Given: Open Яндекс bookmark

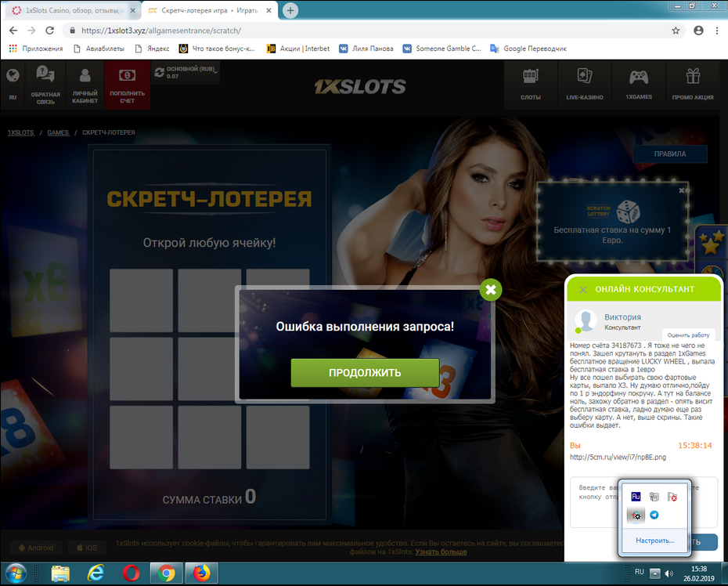Looking at the screenshot, I should click(152, 49).
